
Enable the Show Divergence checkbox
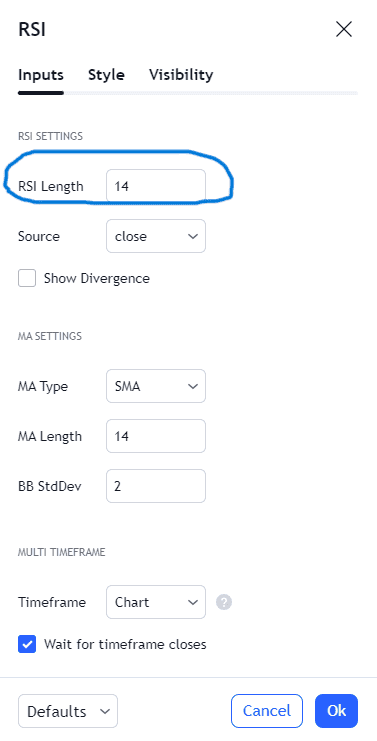pos(27,278)
